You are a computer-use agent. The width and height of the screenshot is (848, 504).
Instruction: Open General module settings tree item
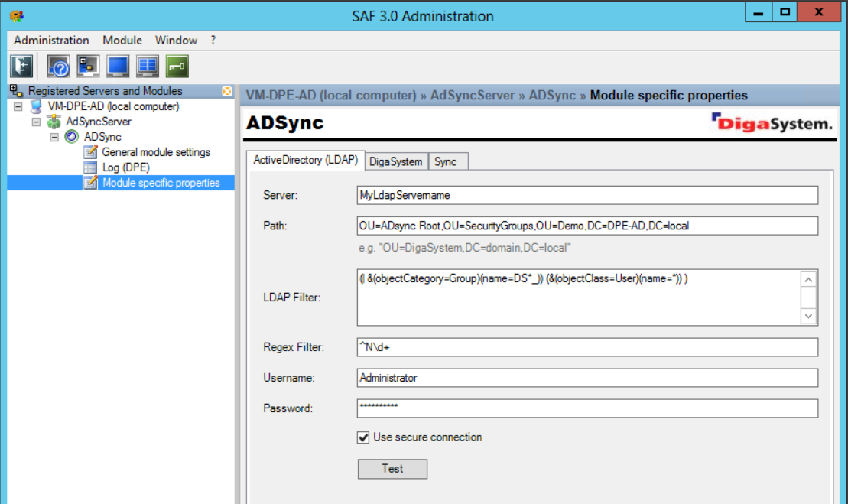click(156, 152)
